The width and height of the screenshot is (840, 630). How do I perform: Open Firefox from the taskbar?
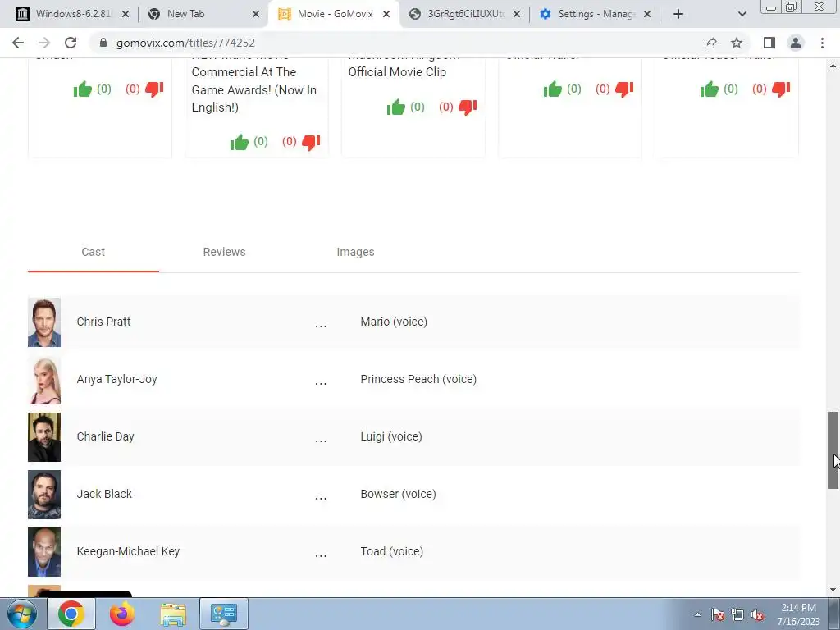click(121, 614)
